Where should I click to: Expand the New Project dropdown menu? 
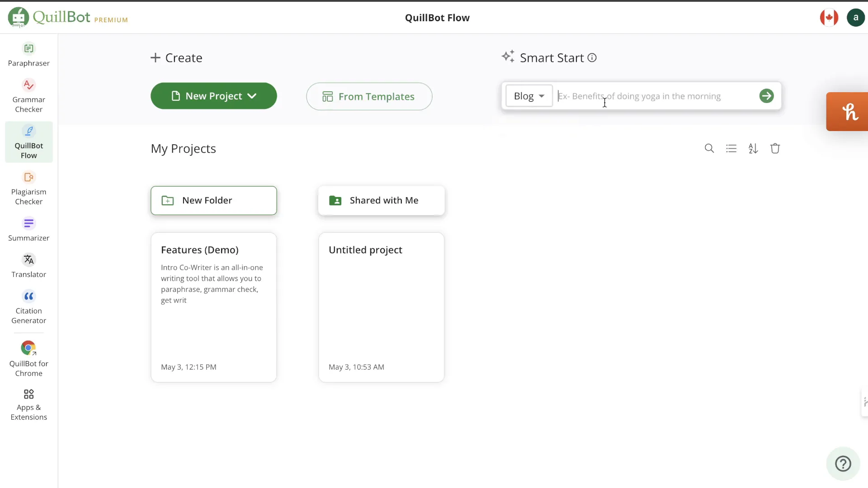[251, 96]
